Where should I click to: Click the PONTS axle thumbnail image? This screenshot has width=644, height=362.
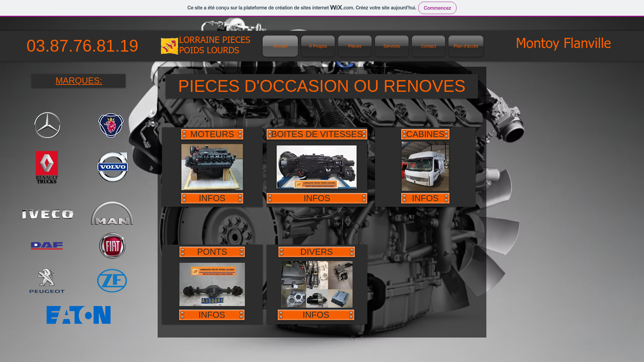[212, 284]
